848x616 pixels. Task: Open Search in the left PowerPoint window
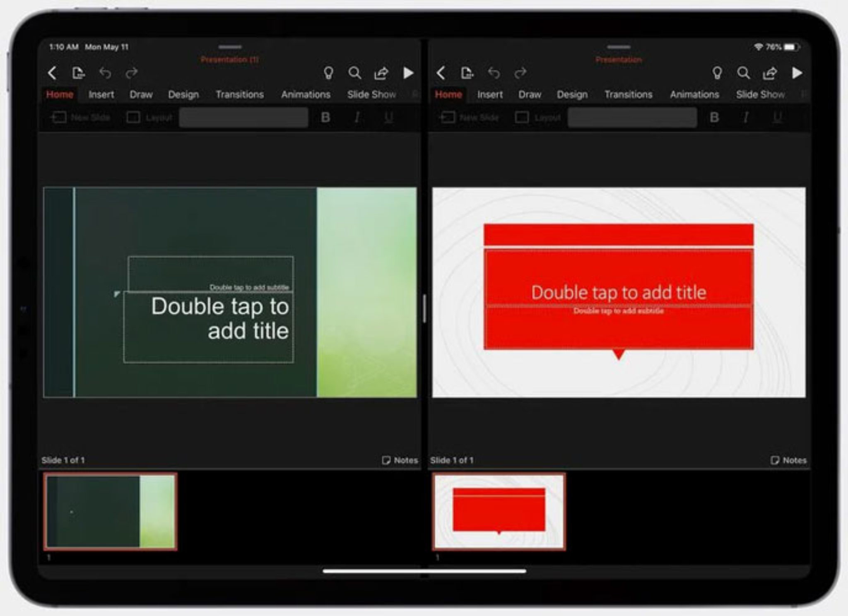tap(355, 73)
